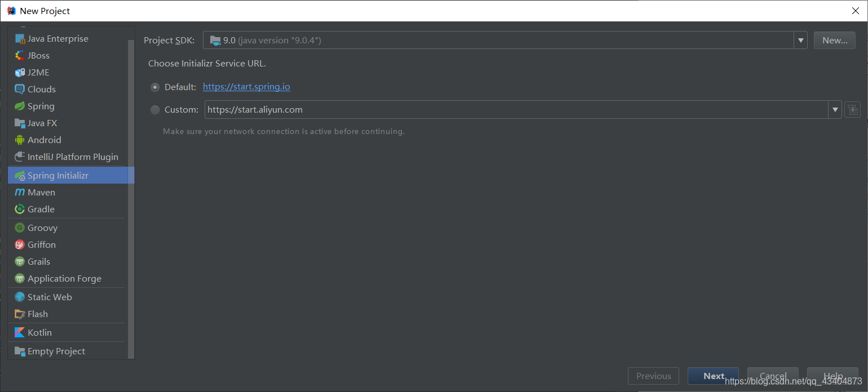Click the Next button

[714, 376]
